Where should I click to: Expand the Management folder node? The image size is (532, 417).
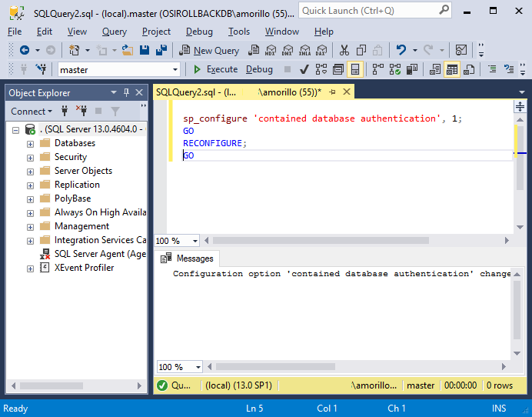coord(30,227)
